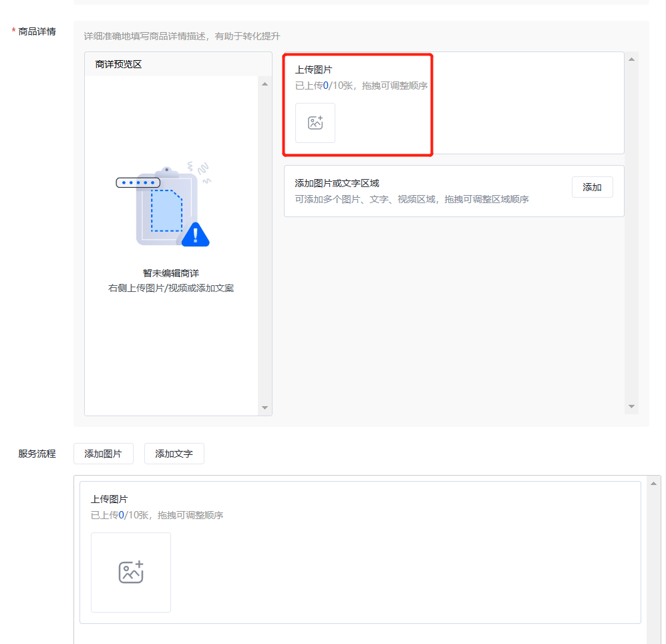Click the preview area scrollbar down arrow
Viewport: 666px width, 644px height.
coord(265,408)
